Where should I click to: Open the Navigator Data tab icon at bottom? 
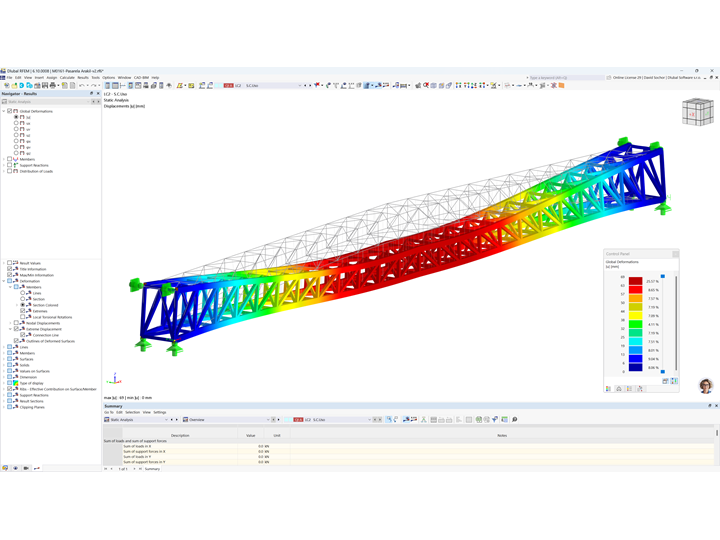pyautogui.click(x=5, y=468)
